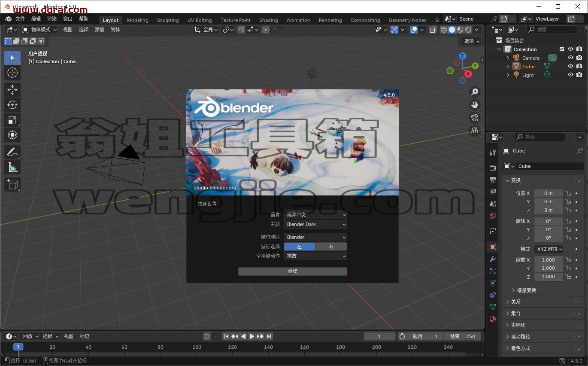Hide the Cube object with eye icon
Image resolution: width=588 pixels, height=366 pixels.
(x=570, y=66)
